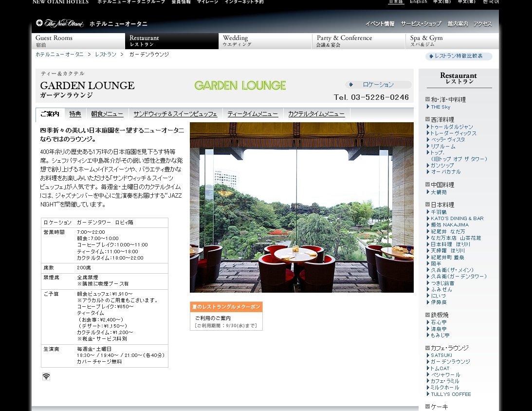
Task: Click the カフェ・ラウンジ category heading
Action: point(449,348)
